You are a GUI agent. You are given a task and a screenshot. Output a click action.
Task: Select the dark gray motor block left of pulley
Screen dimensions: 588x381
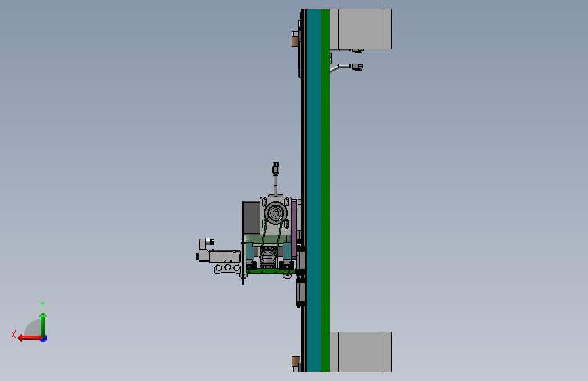coord(252,218)
